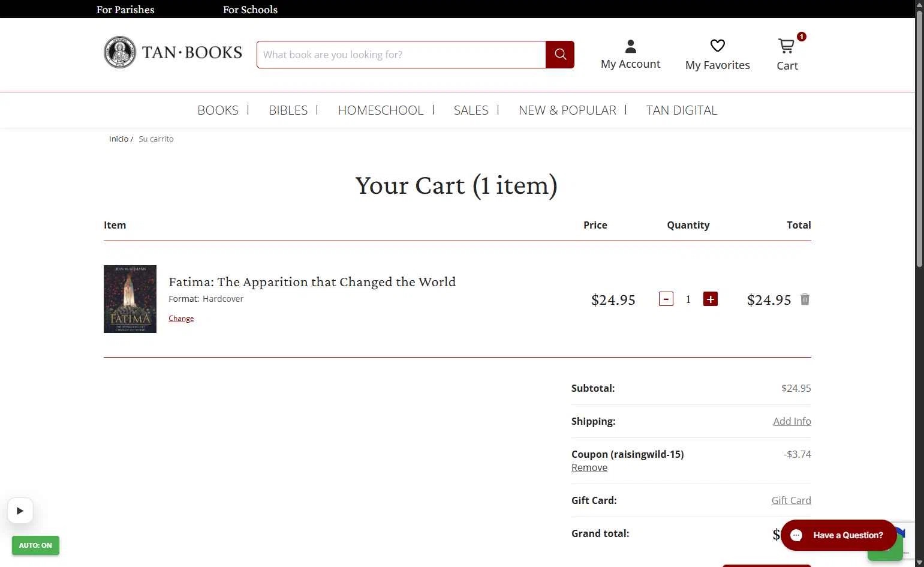Viewport: 924px width, 567px height.
Task: Click Add Info for shipping
Action: 791,421
